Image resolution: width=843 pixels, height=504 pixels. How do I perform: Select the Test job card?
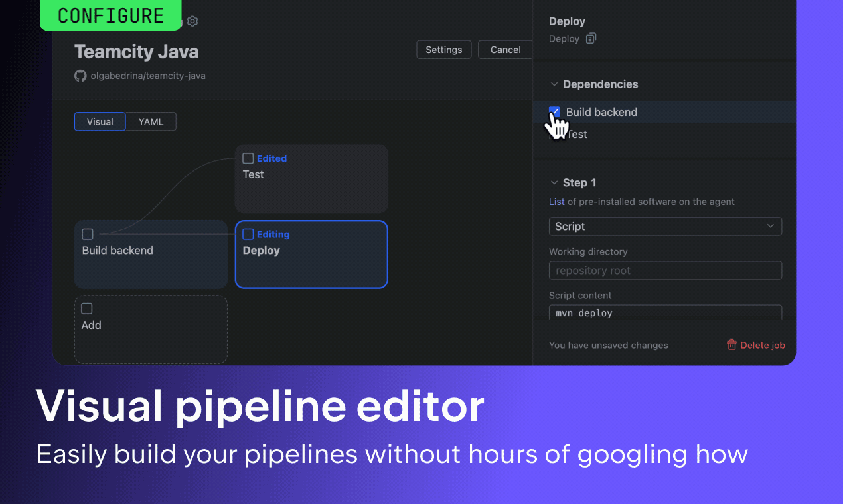click(311, 178)
